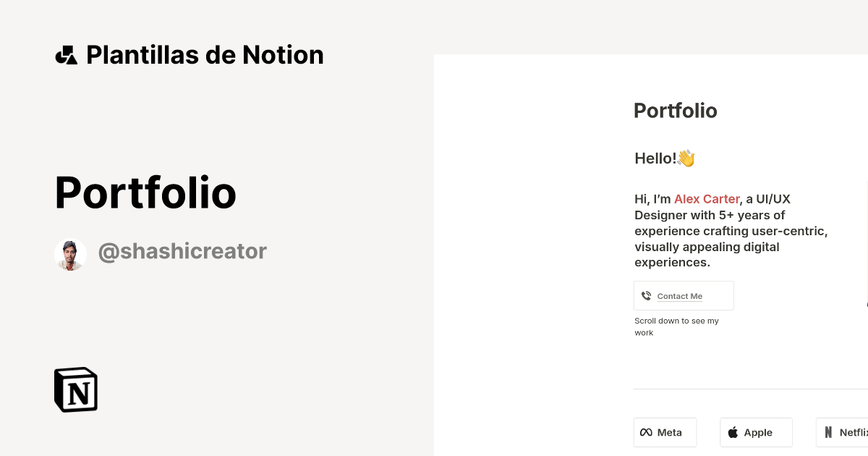Click the Scroll down to see my work text
868x456 pixels.
676,326
